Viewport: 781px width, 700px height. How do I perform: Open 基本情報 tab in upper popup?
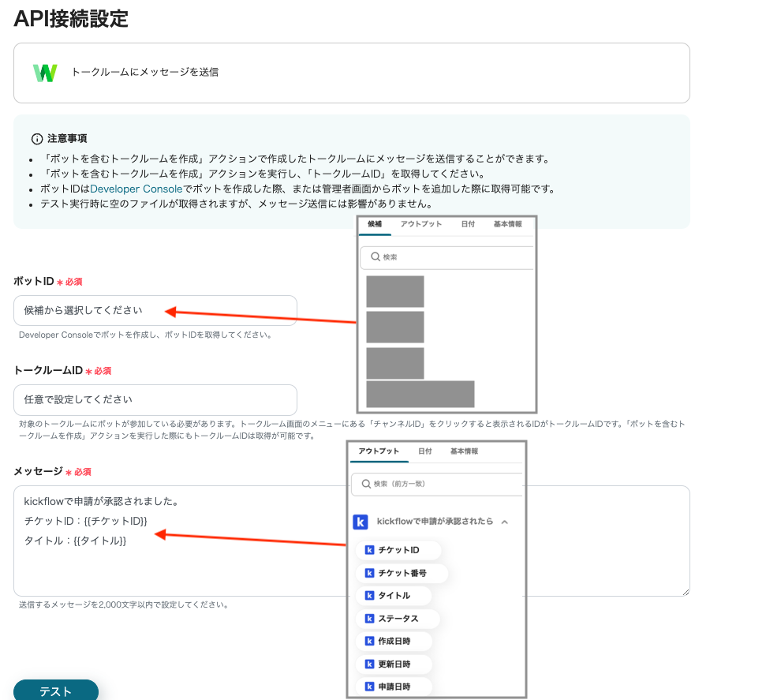(507, 224)
